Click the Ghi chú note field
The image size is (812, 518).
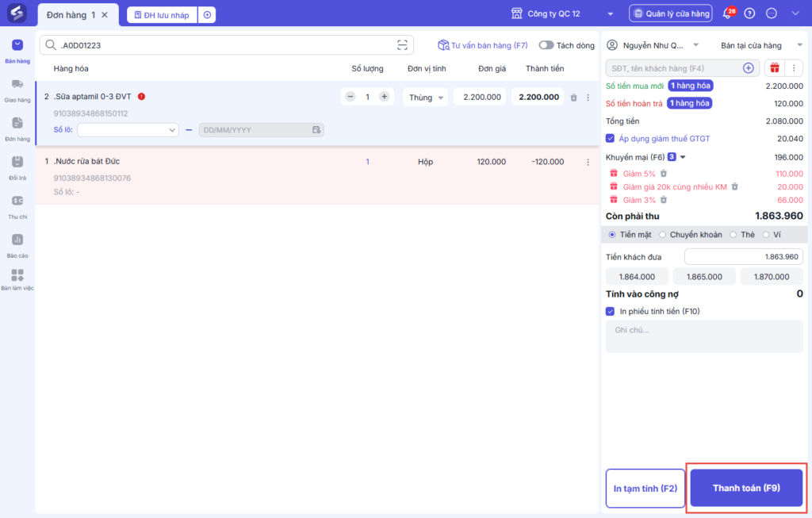click(x=704, y=336)
